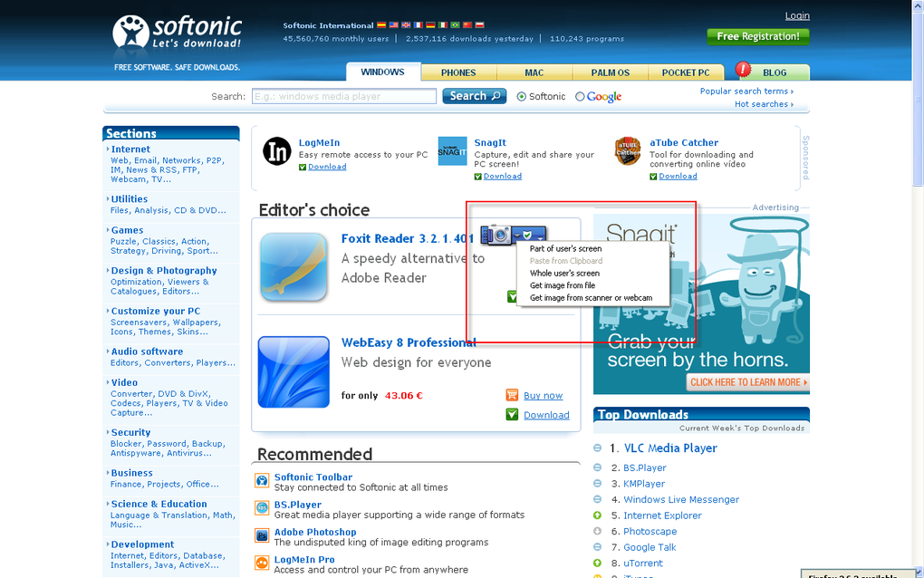The height and width of the screenshot is (578, 924).
Task: Focus the search input field
Action: click(x=344, y=96)
